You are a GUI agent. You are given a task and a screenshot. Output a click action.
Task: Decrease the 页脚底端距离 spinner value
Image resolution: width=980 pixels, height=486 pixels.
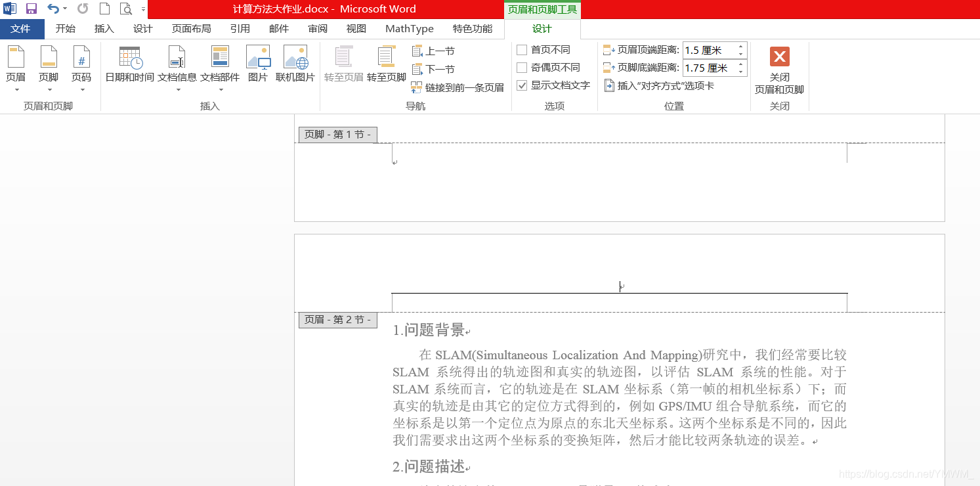pos(741,72)
